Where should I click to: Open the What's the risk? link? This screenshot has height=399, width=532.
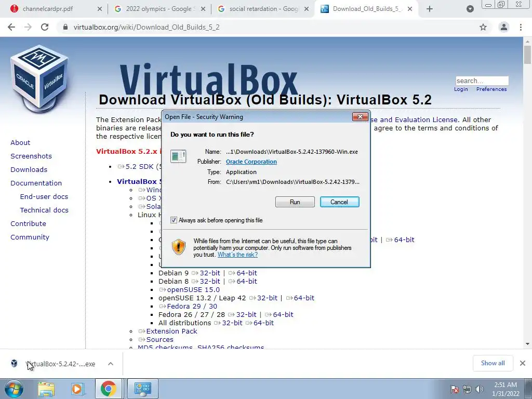[237, 255]
